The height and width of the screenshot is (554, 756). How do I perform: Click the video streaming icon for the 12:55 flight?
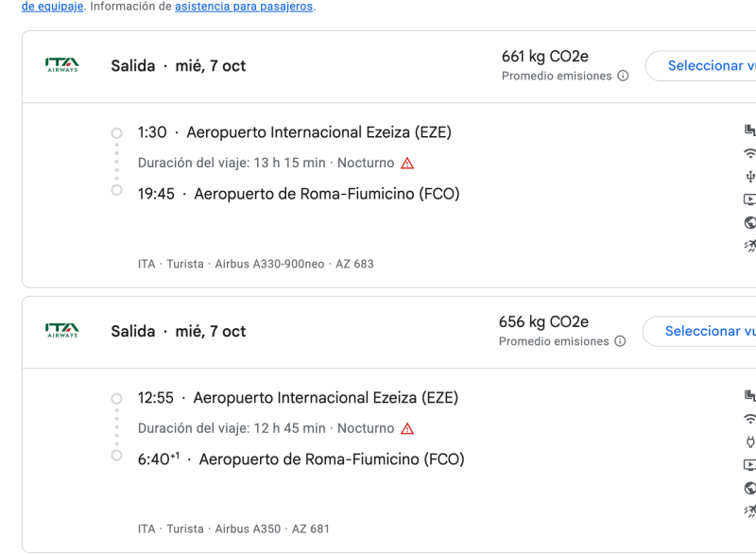point(749,465)
